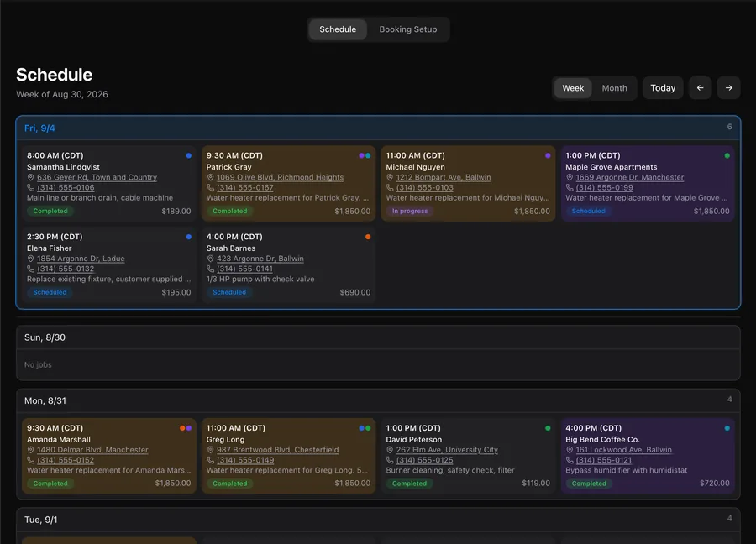Switch to Month view

pyautogui.click(x=614, y=88)
